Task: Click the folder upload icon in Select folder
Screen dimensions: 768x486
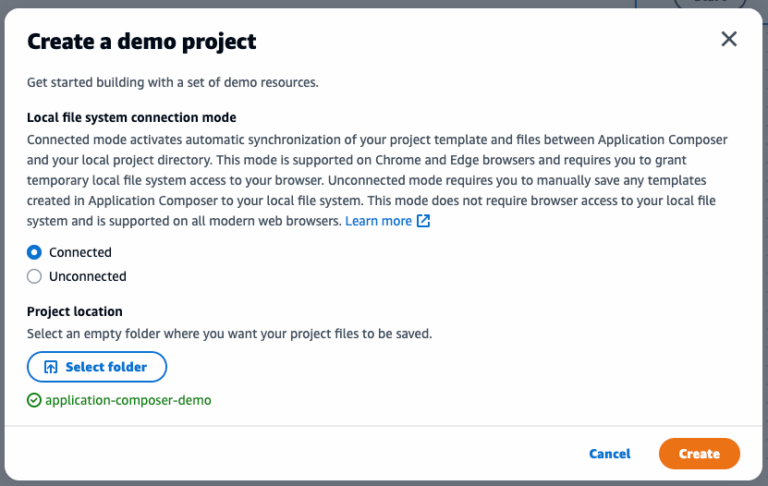Action: click(x=50, y=367)
